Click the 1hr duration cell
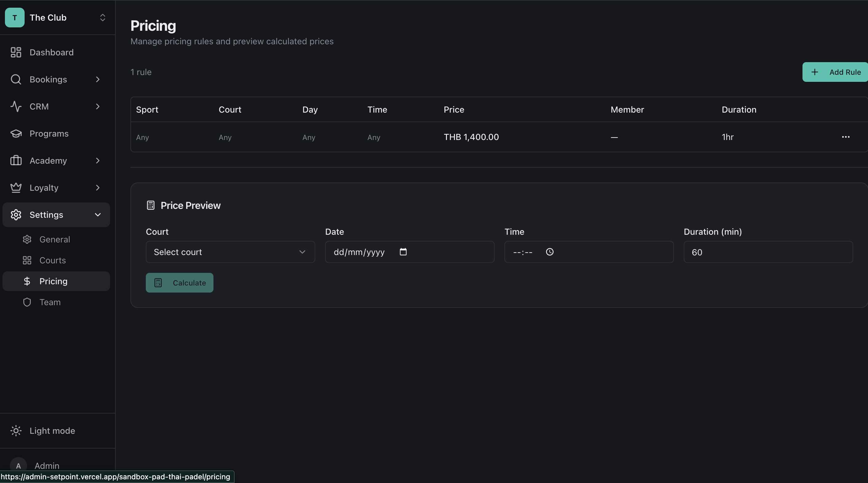868x483 pixels. (727, 137)
